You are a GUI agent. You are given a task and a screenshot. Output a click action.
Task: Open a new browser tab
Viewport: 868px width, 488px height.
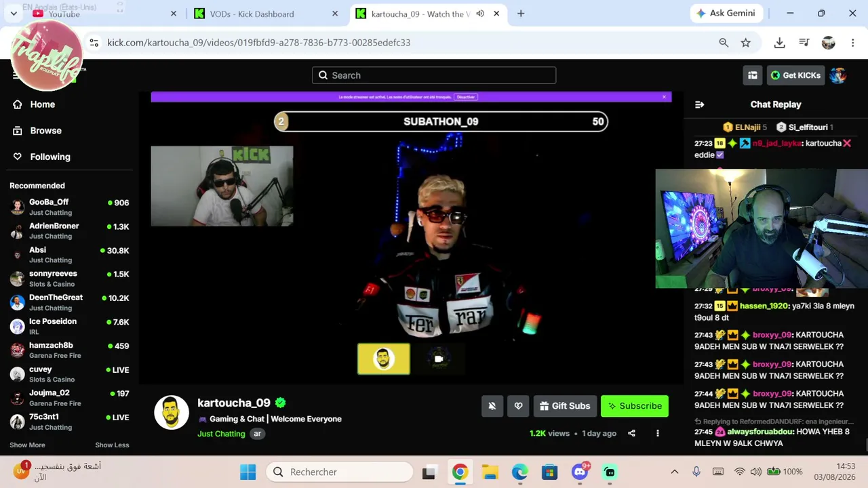(x=521, y=14)
